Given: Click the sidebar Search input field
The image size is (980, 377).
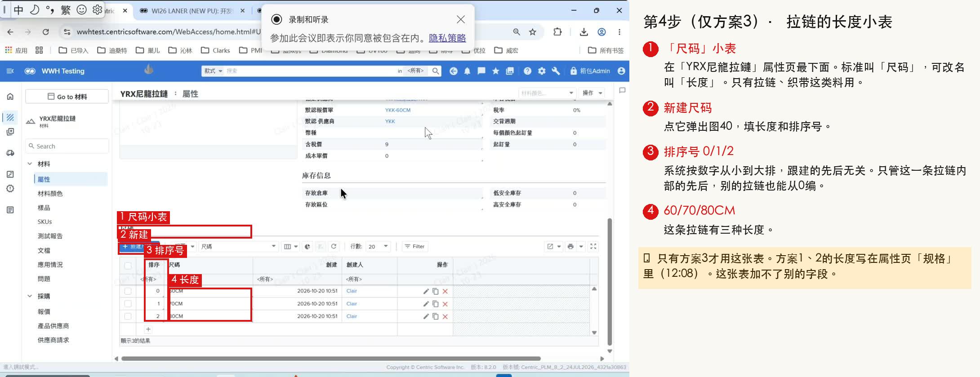Looking at the screenshot, I should click(67, 146).
